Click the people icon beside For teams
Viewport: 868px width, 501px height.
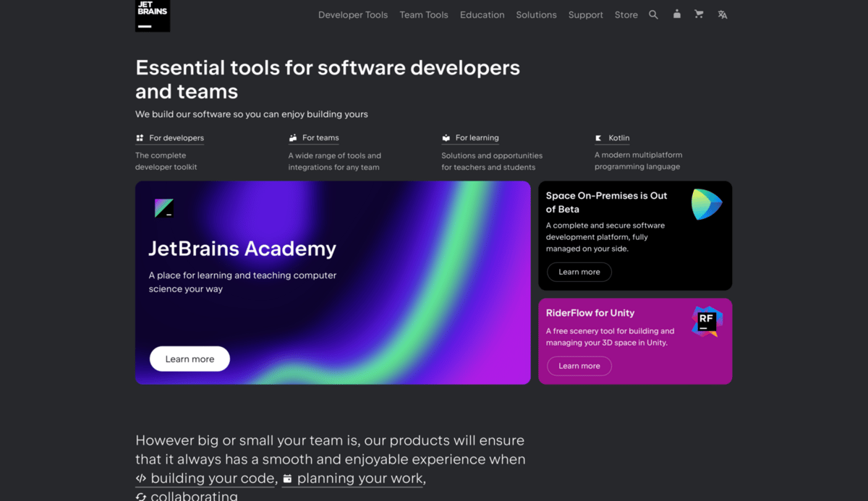pyautogui.click(x=293, y=138)
